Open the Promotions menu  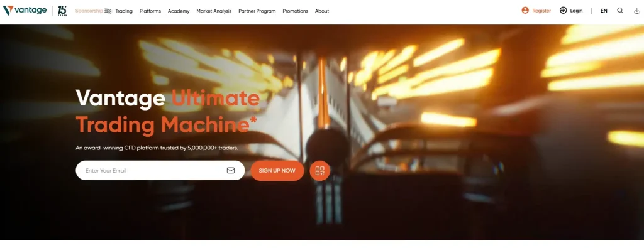[x=296, y=11]
